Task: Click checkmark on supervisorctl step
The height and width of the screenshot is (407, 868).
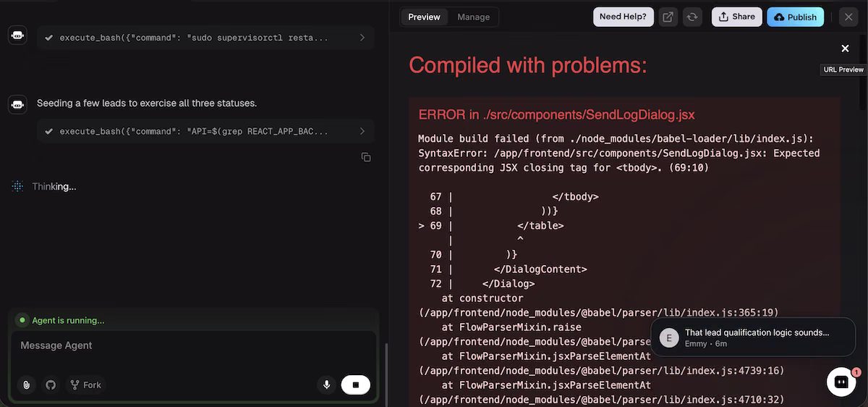Action: pos(48,37)
